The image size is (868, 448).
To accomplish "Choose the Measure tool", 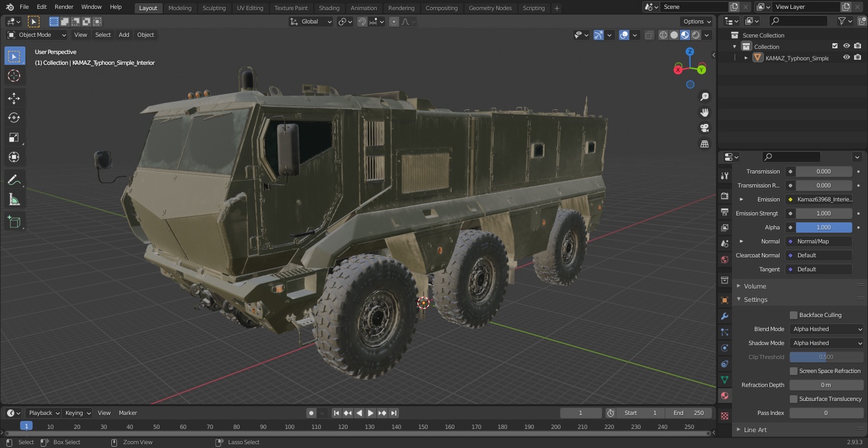I will (x=14, y=200).
